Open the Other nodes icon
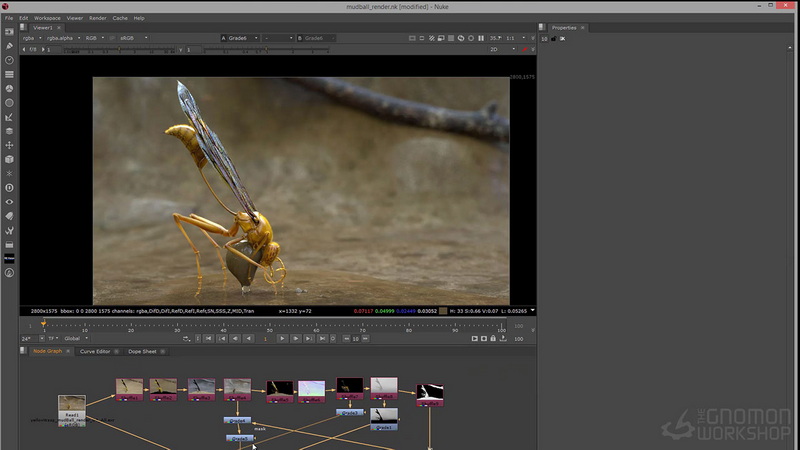Viewport: 800px width, 450px height. click(9, 245)
